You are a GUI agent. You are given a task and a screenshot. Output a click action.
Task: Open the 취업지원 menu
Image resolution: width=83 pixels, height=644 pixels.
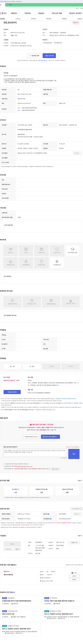click(x=28, y=13)
